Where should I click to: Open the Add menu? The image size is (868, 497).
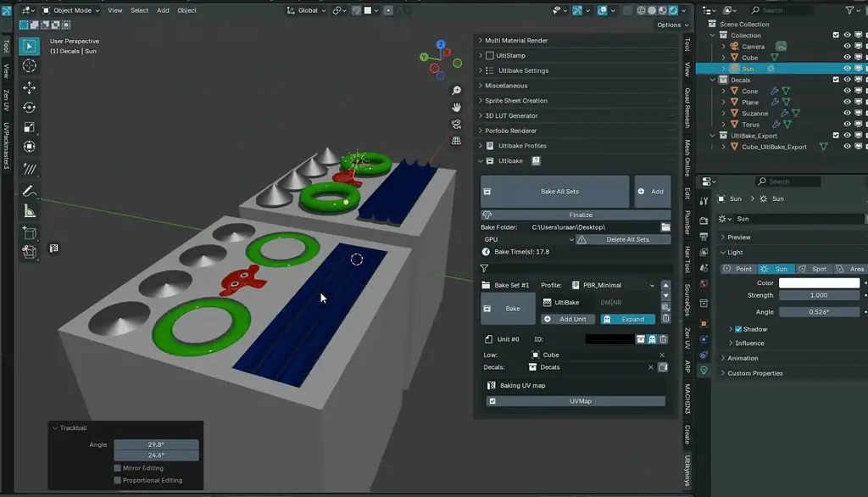pyautogui.click(x=163, y=10)
